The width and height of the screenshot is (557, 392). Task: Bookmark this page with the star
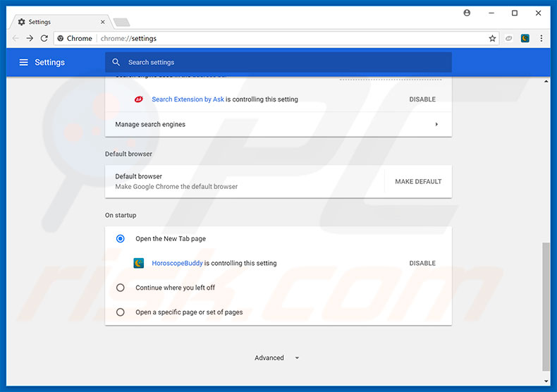[492, 38]
